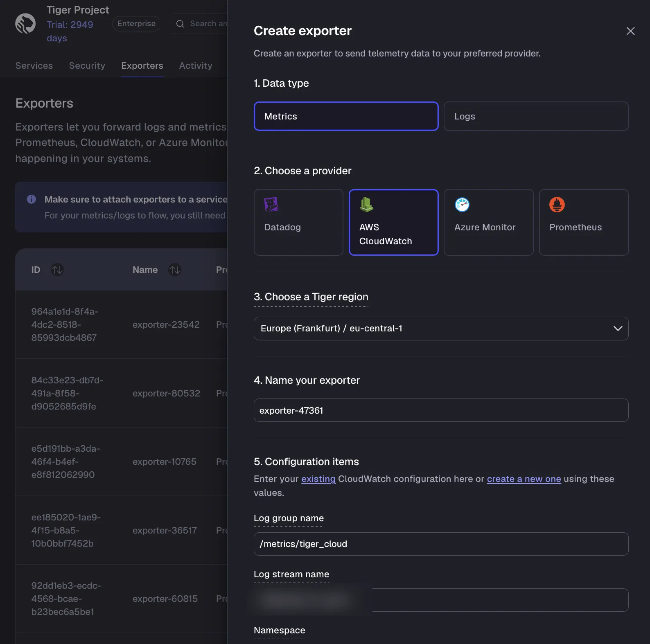
Task: Select the exporter-80532 row name
Action: point(166,394)
